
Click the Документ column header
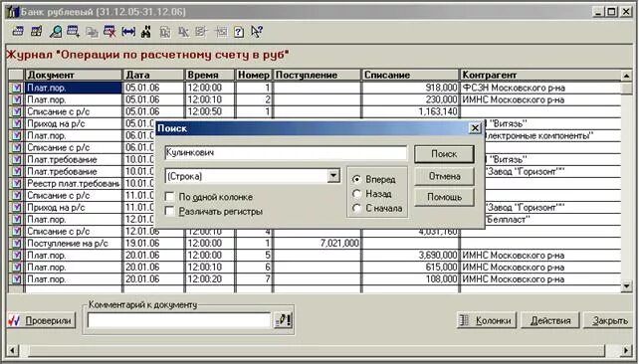[74, 75]
